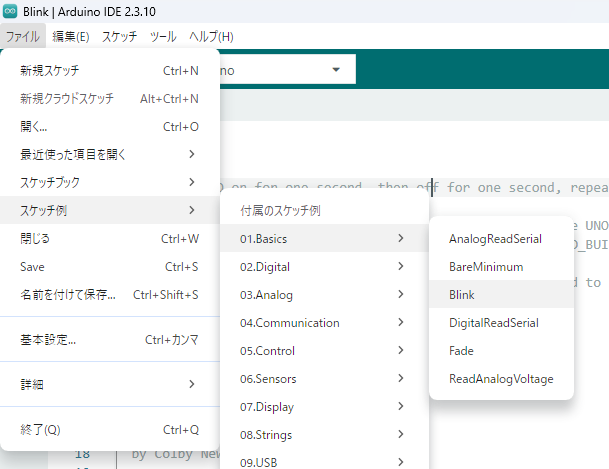This screenshot has height=469, width=609.
Task: Choose 新規クラウドスケッチ menu entry
Action: [x=110, y=99]
